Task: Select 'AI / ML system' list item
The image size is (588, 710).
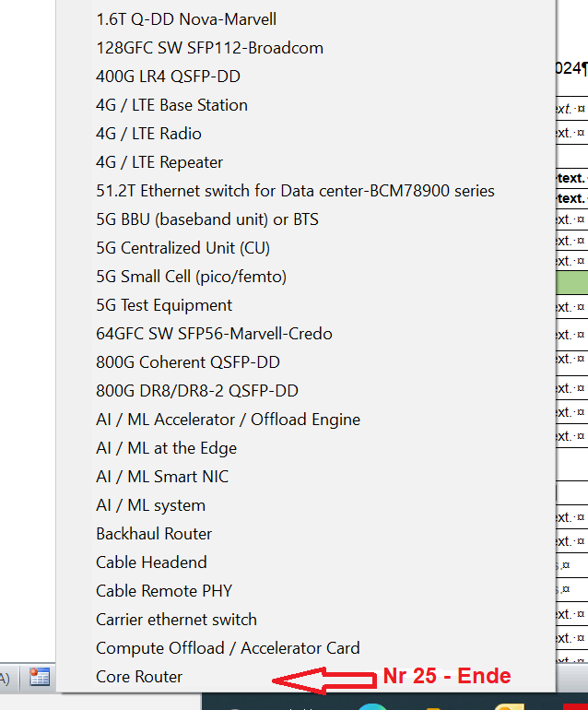Action: click(151, 505)
